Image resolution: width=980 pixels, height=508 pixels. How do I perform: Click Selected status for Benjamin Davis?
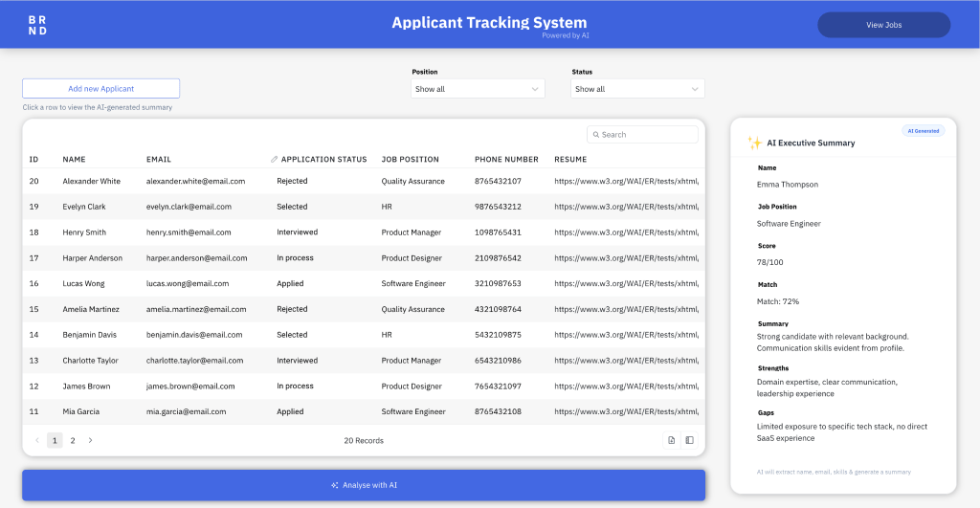pos(292,335)
